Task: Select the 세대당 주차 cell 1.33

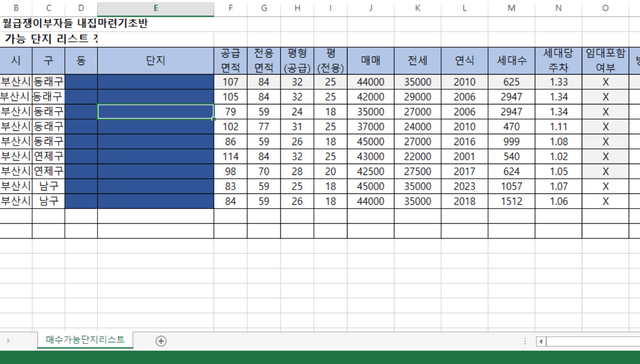Action: [x=558, y=82]
